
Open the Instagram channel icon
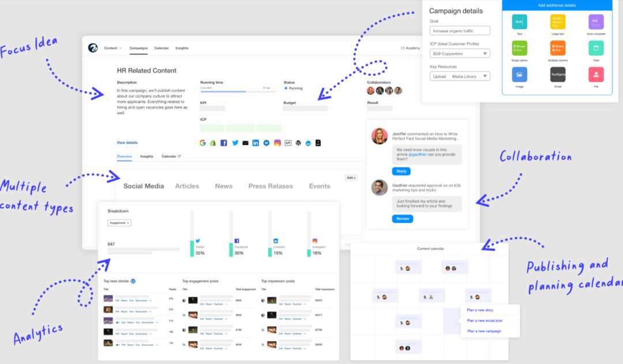[277, 142]
